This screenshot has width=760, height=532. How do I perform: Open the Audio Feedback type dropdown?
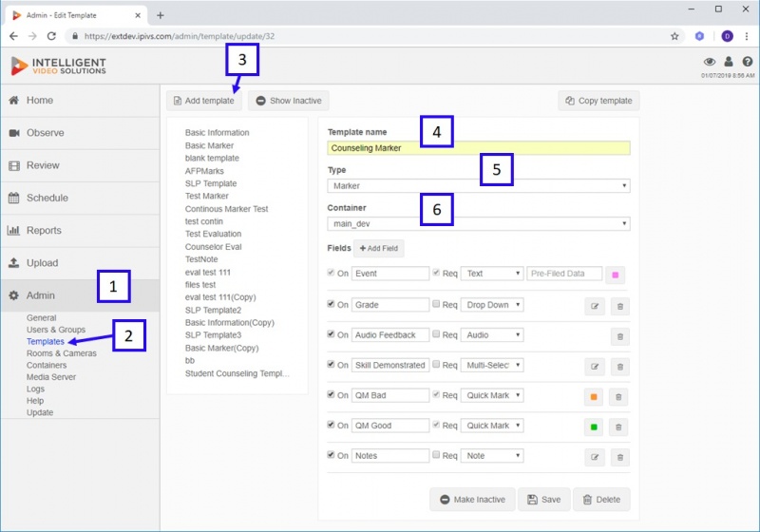(492, 334)
